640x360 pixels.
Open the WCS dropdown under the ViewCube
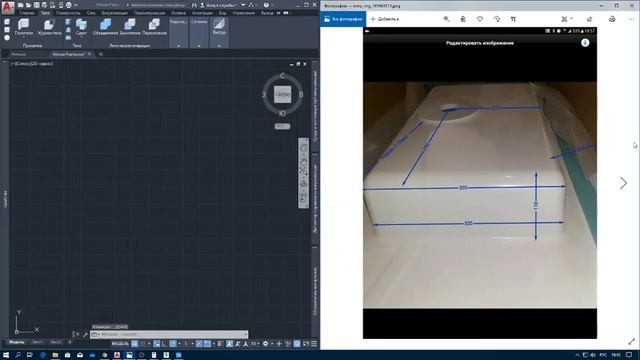click(282, 126)
